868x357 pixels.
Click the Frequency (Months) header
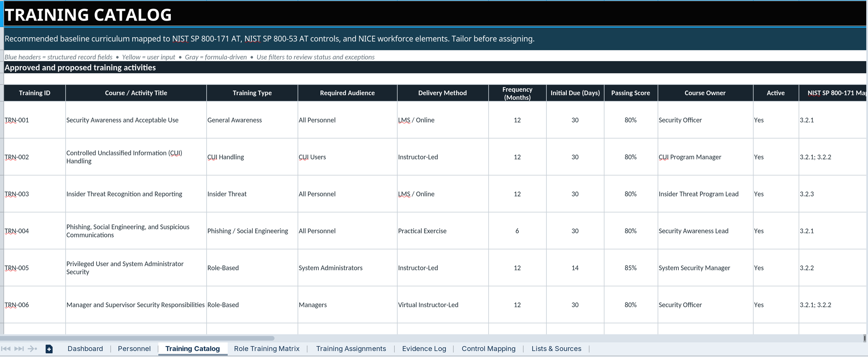tap(517, 93)
